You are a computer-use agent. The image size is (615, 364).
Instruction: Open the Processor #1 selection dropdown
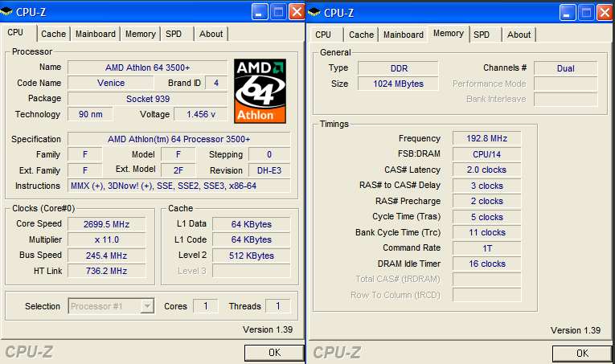[x=147, y=306]
